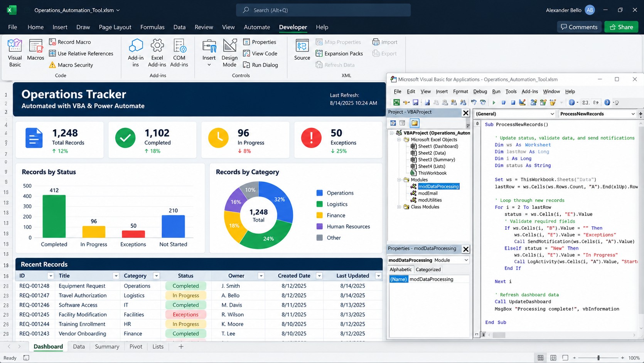This screenshot has height=363, width=644.
Task: Select modEmail in the project tree
Action: [428, 193]
